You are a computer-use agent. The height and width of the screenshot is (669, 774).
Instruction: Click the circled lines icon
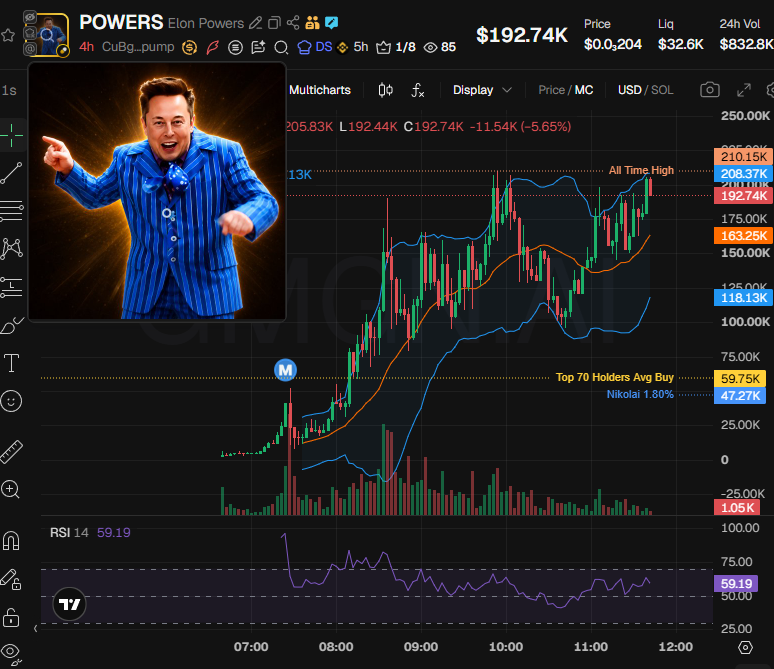(x=235, y=47)
